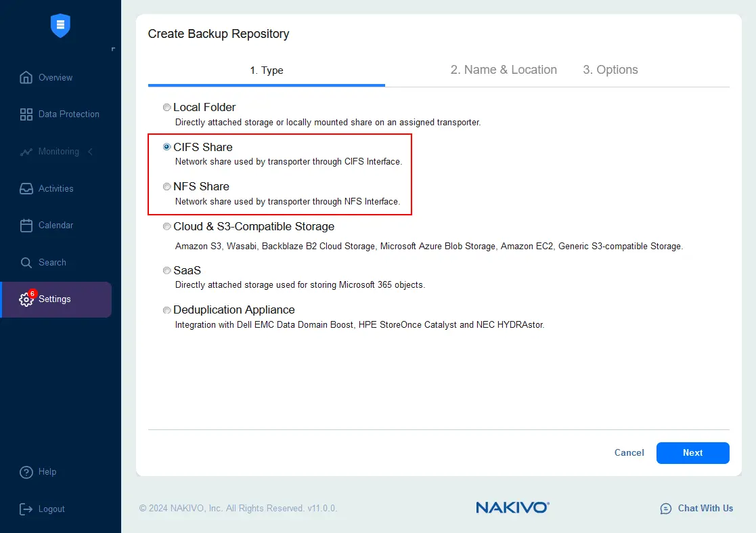
Task: Open Calendar menu item
Action: coord(56,226)
